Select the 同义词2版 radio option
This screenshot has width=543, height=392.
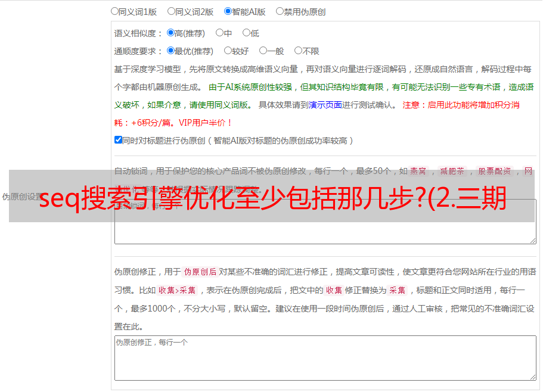click(171, 11)
